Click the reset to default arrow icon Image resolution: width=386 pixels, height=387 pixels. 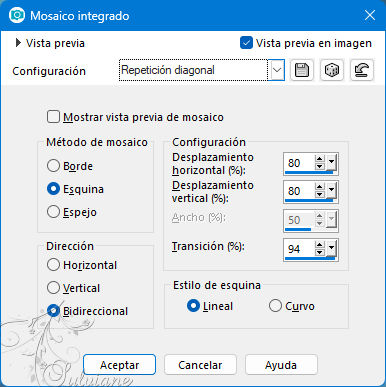tap(362, 70)
